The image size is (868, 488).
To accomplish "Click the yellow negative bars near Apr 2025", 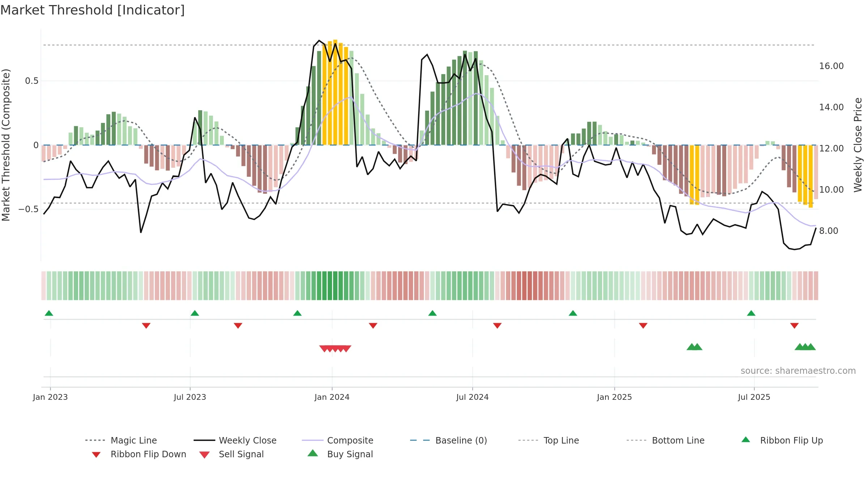I will [x=694, y=175].
